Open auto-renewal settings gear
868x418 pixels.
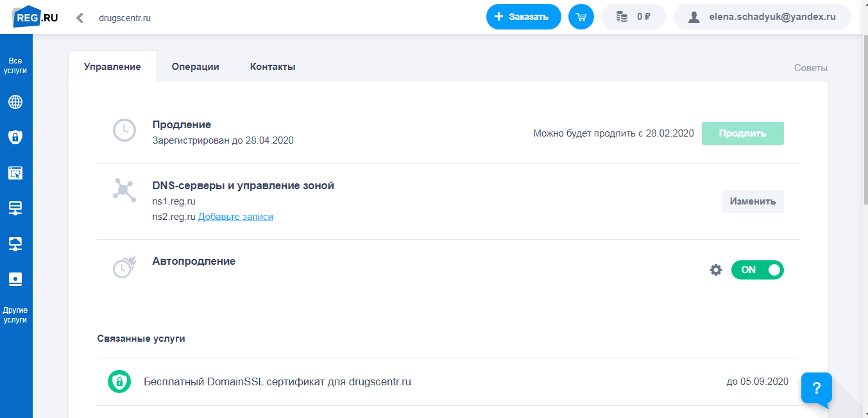(x=716, y=270)
